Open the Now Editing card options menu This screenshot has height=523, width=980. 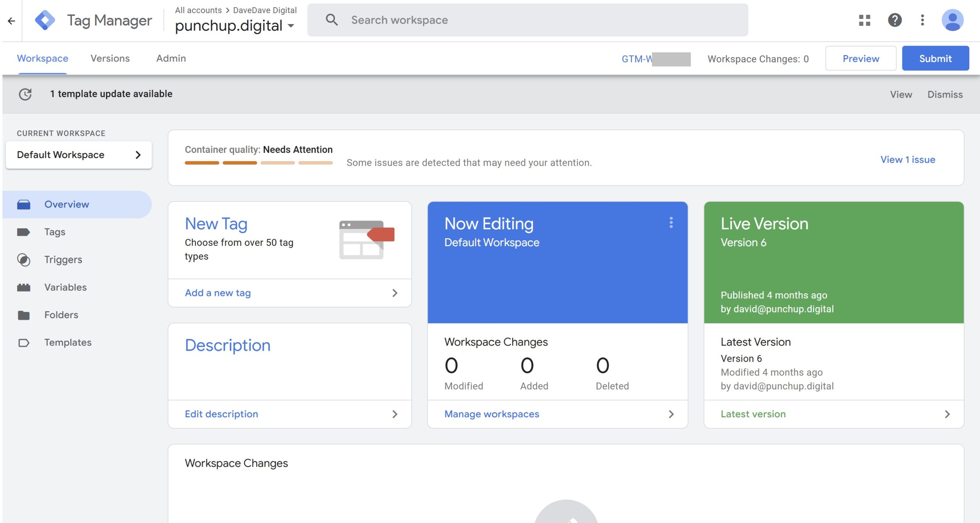[x=671, y=223]
